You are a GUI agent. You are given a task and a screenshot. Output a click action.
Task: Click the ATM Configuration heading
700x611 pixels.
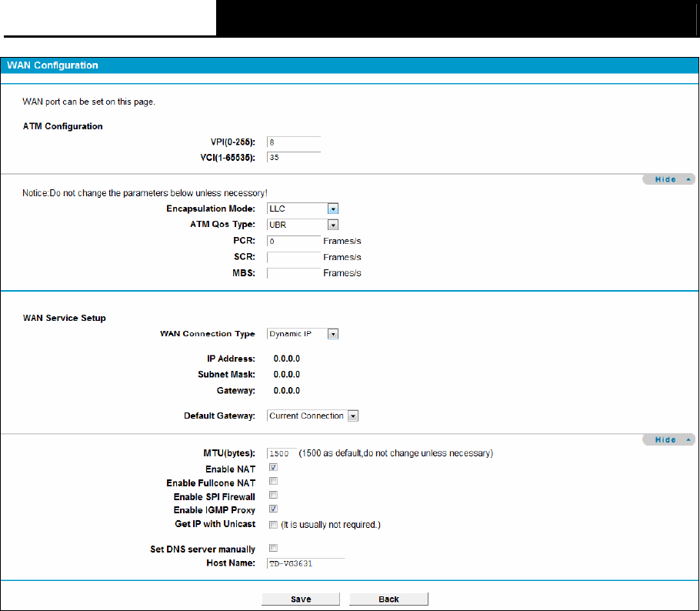tap(63, 126)
